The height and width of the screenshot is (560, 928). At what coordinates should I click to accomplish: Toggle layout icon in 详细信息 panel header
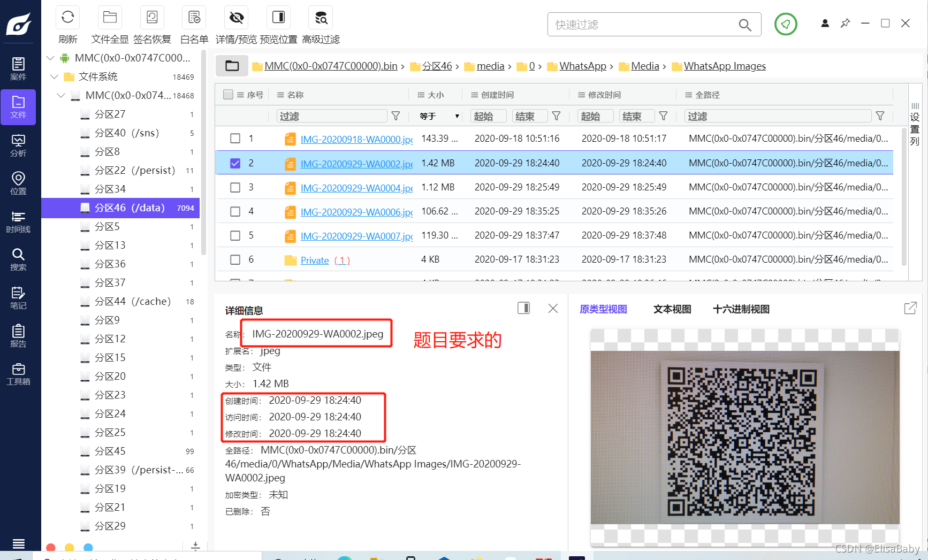click(523, 308)
